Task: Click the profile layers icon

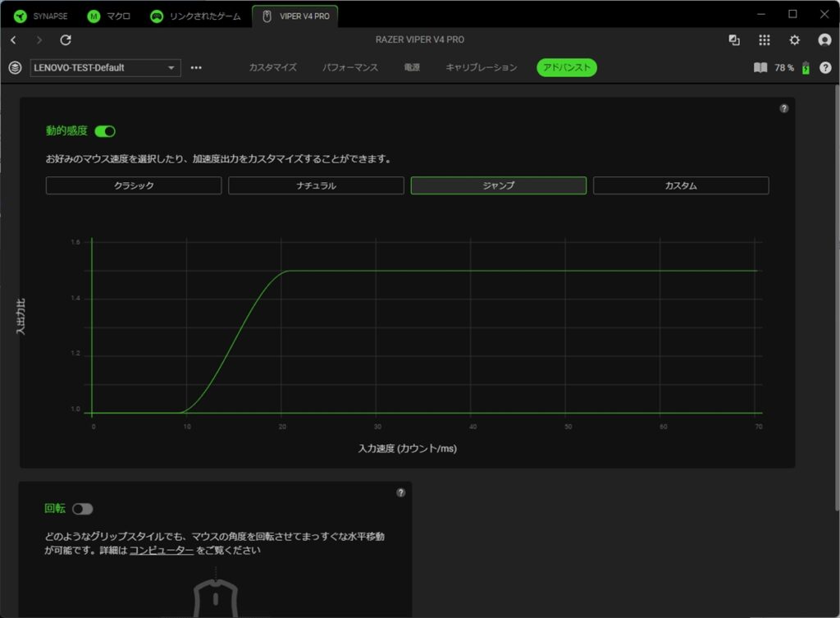Action: click(x=15, y=67)
